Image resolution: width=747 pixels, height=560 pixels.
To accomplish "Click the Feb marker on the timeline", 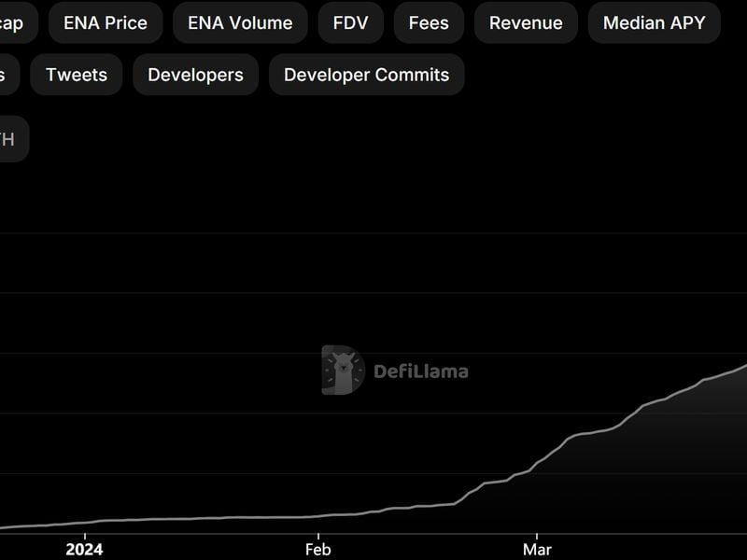I will tap(317, 549).
